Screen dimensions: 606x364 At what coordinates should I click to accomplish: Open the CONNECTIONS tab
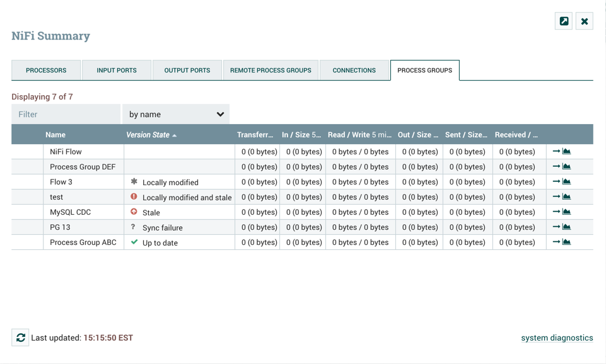click(x=354, y=70)
